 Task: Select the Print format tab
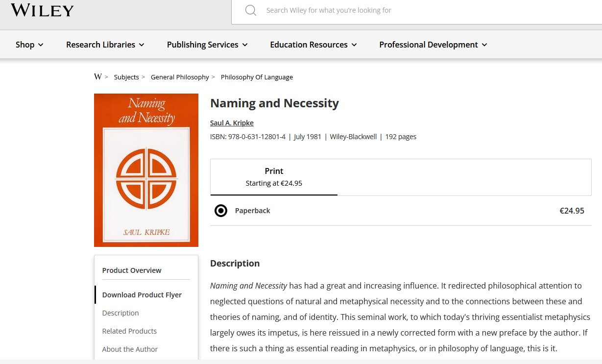274,177
